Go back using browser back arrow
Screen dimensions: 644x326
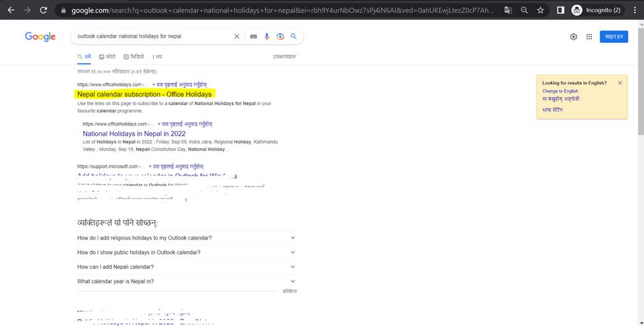(11, 11)
